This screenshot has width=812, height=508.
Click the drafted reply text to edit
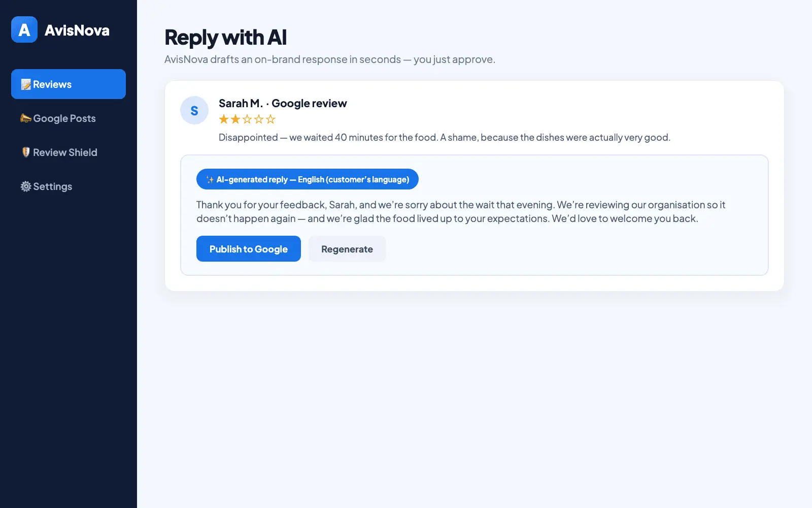point(461,212)
